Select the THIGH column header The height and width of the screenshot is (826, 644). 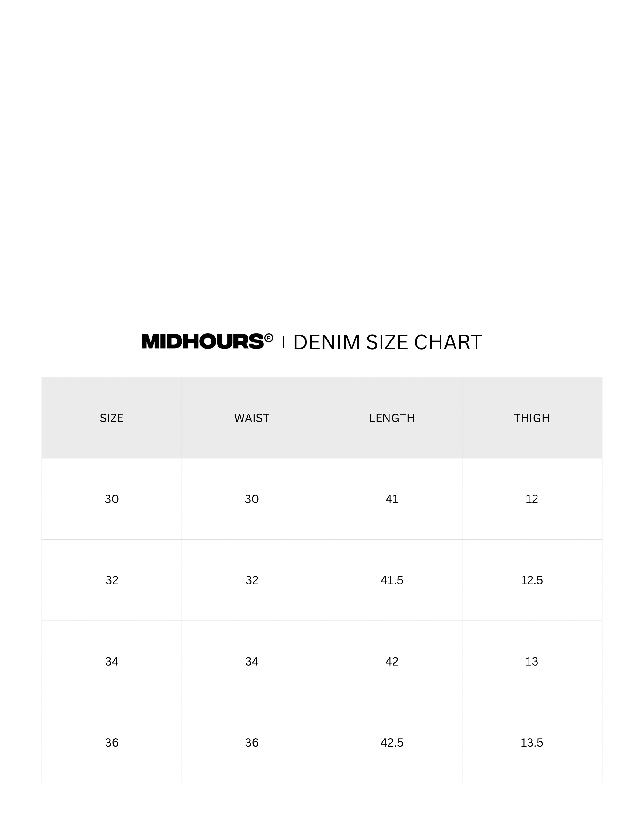(531, 418)
